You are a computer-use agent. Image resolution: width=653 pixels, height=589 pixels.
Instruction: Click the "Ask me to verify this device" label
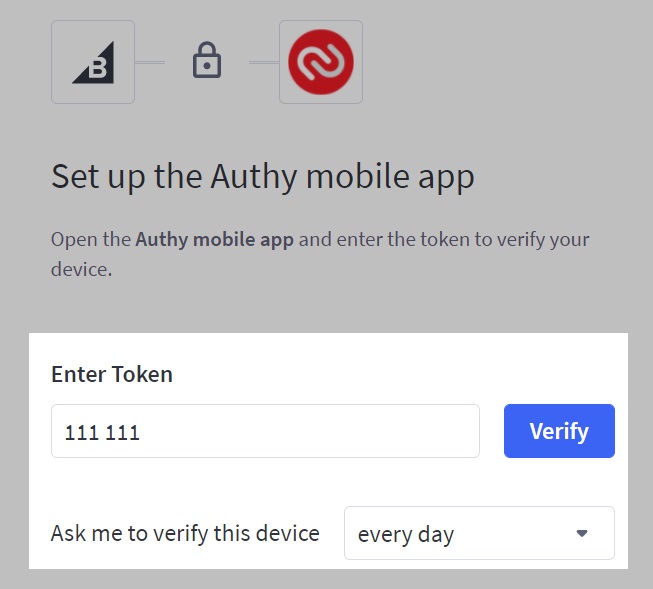tap(185, 533)
